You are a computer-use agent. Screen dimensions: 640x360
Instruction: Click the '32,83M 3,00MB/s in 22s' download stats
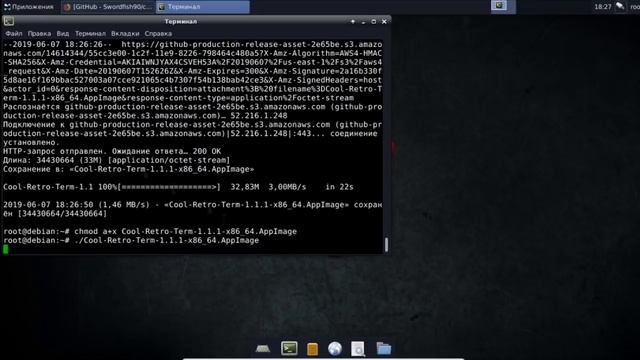coord(292,187)
